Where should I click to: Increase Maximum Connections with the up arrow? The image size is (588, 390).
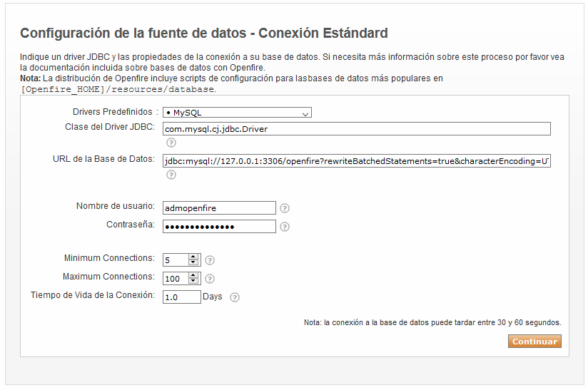pyautogui.click(x=193, y=275)
